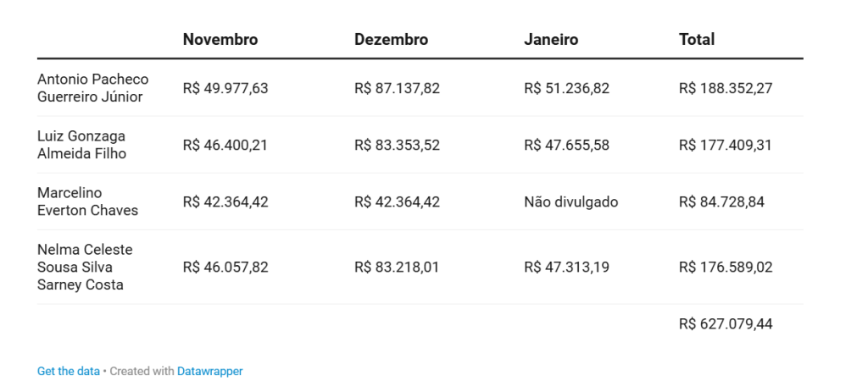Image resolution: width=868 pixels, height=392 pixels.
Task: Select Luiz Gonzaga's Novembro value R$ 46.400,21
Action: point(225,145)
